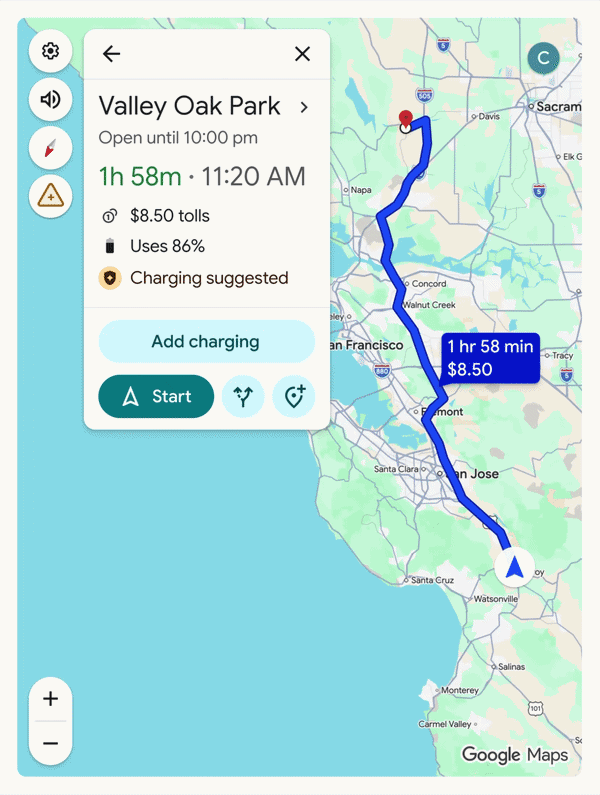
Task: Open the settings gear button
Action: pos(50,51)
